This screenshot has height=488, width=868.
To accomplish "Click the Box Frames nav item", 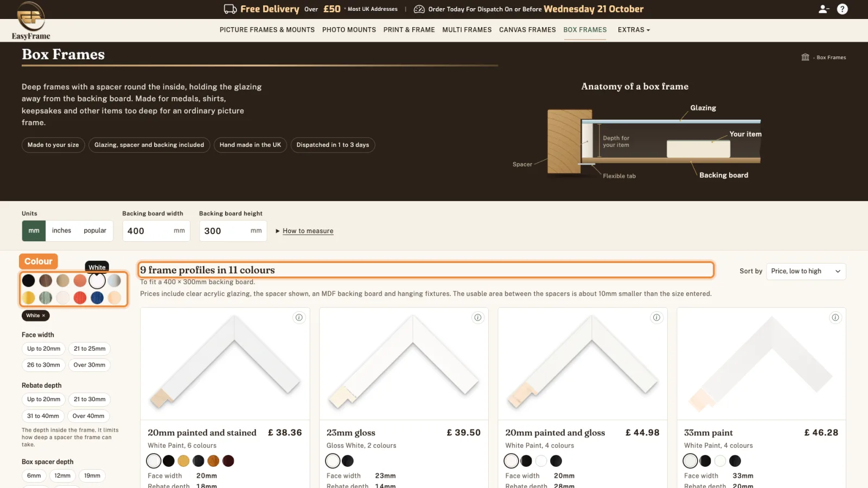I will pyautogui.click(x=585, y=30).
